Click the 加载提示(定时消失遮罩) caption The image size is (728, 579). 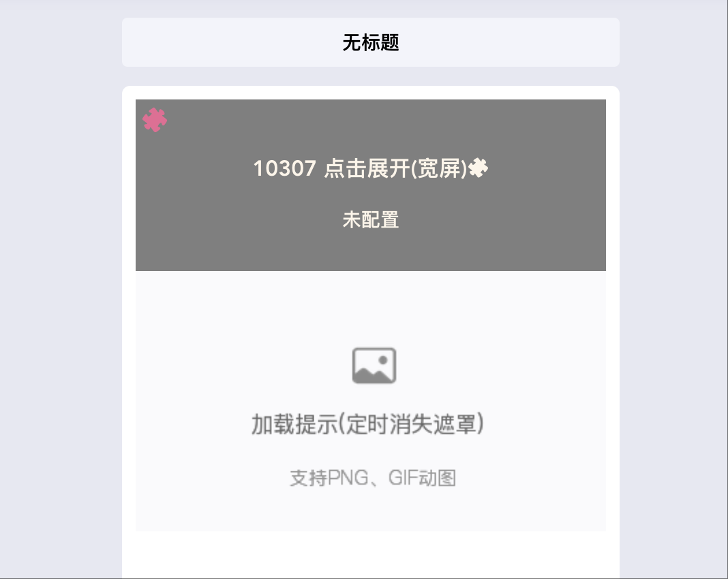click(367, 424)
